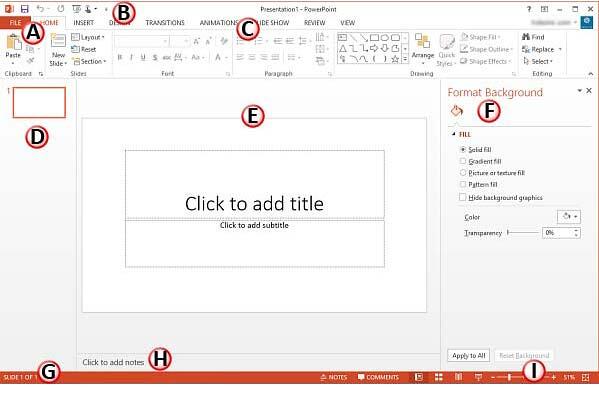The image size is (599, 397).
Task: Open PowerPoint Help question mark
Action: (x=529, y=9)
